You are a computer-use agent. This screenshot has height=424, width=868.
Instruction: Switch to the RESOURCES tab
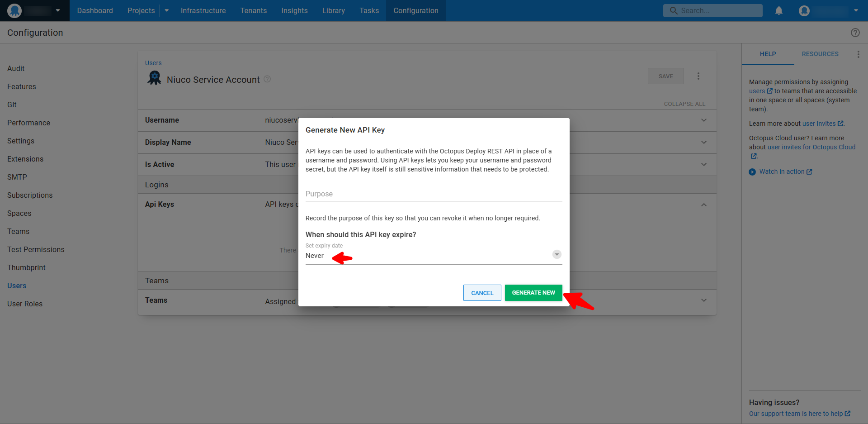point(820,54)
